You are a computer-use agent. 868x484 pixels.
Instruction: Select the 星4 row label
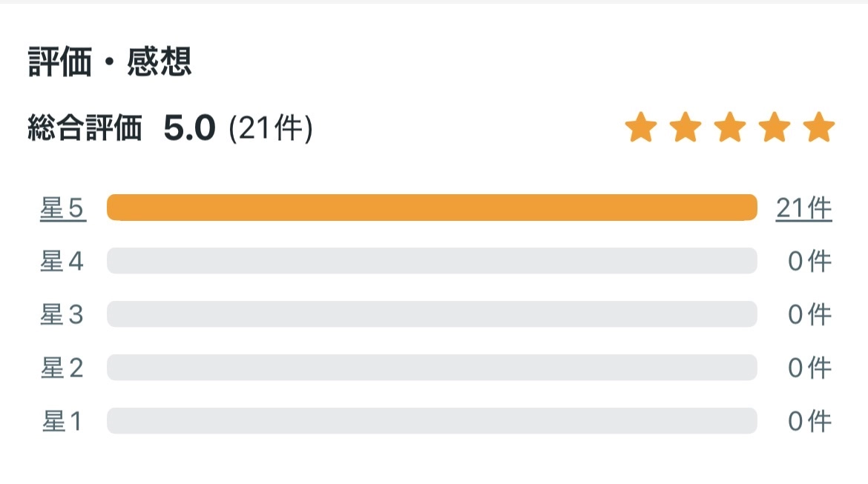(x=62, y=262)
